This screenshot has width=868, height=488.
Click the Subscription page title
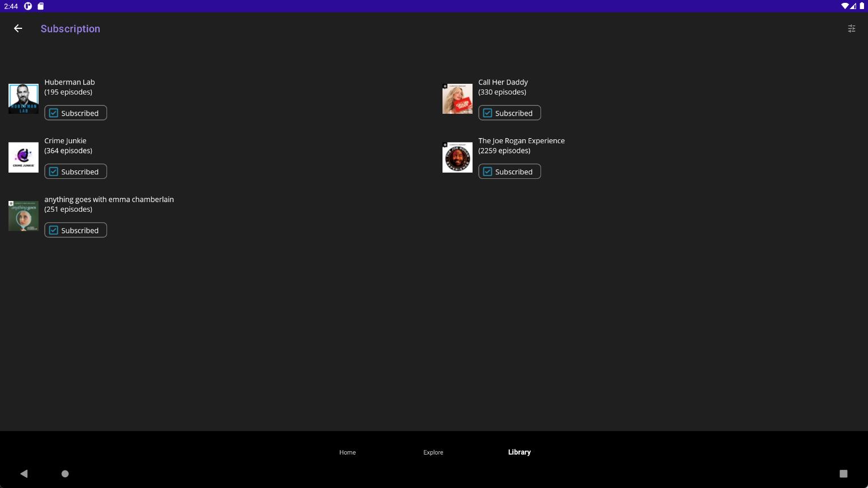coord(70,28)
